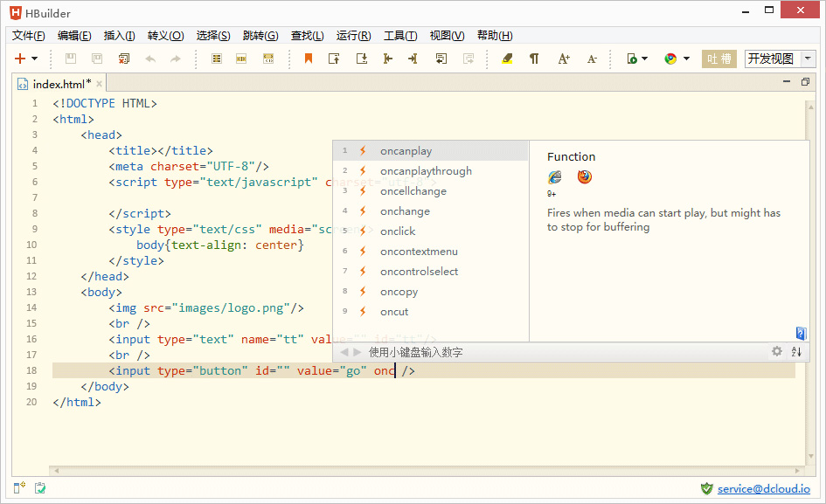Increase font size with the A+ icon
The image size is (826, 504).
(564, 59)
